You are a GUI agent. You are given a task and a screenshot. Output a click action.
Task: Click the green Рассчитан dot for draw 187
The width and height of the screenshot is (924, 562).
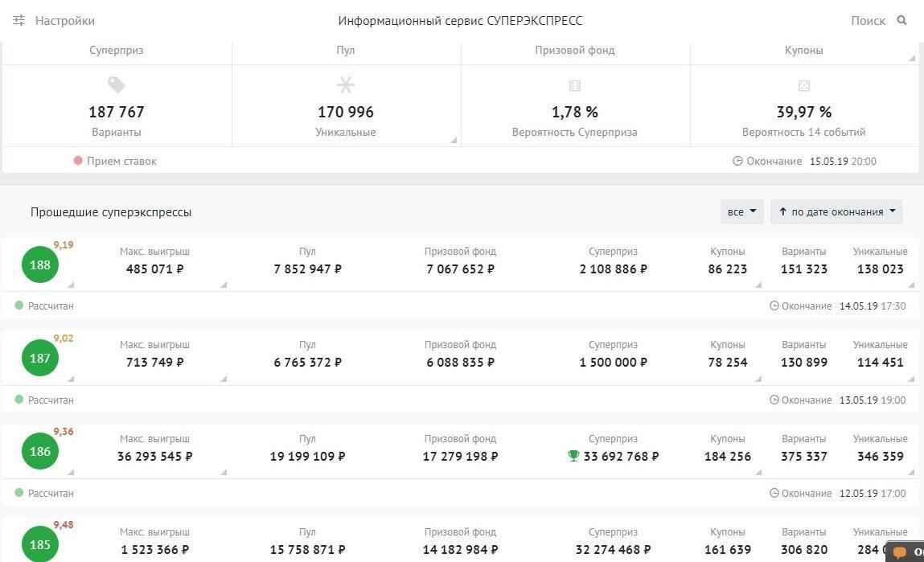coord(18,400)
